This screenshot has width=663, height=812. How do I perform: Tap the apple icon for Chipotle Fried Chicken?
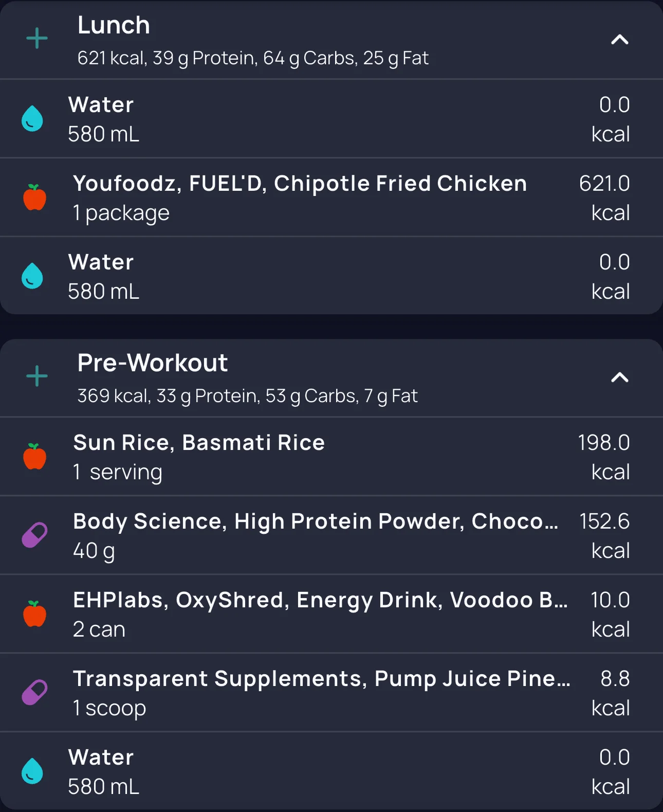pos(35,197)
